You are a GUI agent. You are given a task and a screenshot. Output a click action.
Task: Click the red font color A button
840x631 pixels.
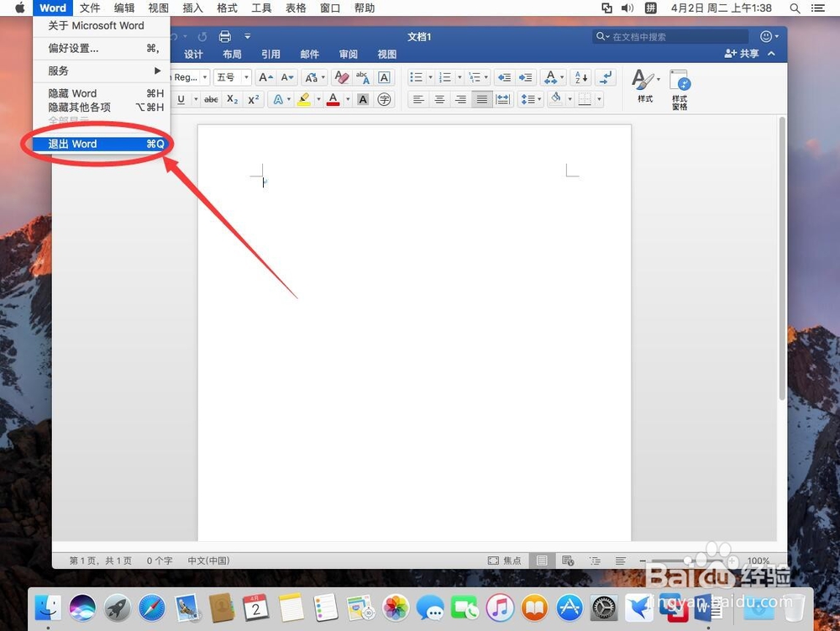[333, 100]
